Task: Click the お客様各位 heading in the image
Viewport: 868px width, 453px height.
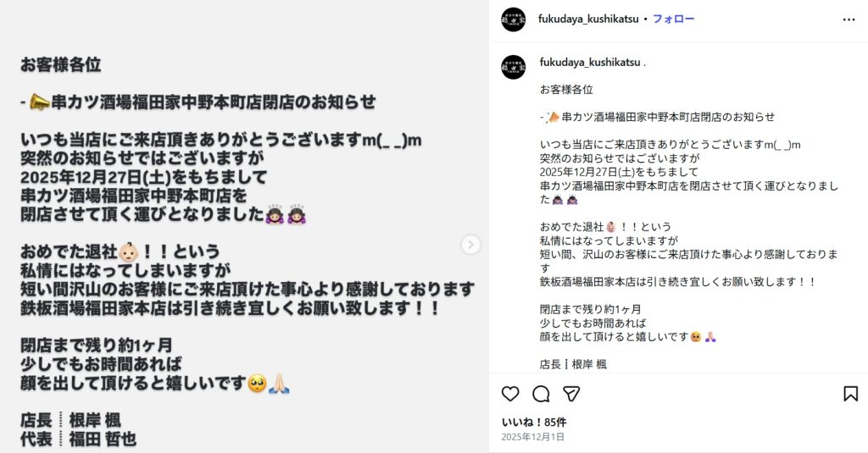Action: pyautogui.click(x=61, y=64)
